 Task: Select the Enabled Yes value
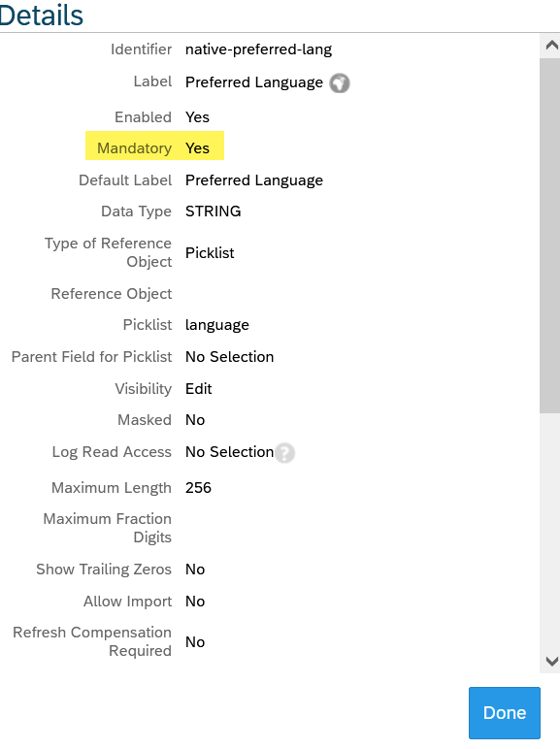coord(197,117)
